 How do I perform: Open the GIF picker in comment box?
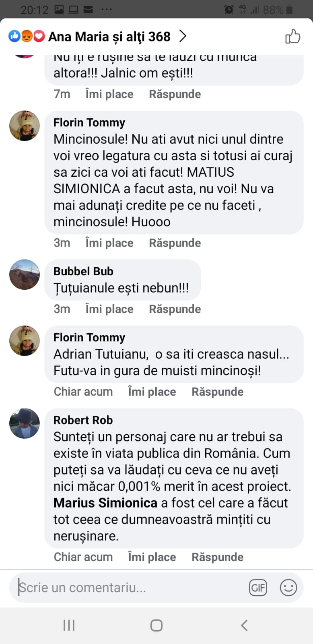pyautogui.click(x=258, y=588)
